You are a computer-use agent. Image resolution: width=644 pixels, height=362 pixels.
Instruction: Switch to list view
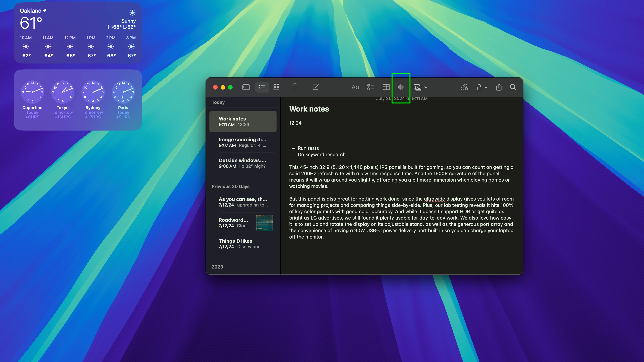[262, 87]
